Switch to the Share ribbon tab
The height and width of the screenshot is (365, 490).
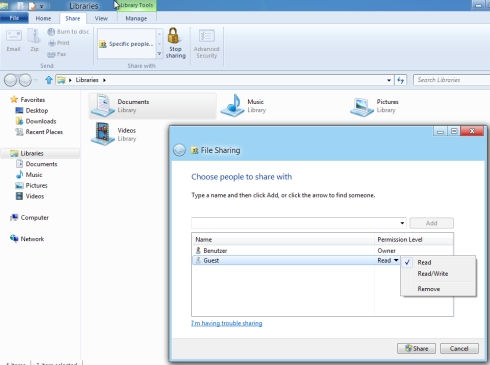click(x=72, y=18)
